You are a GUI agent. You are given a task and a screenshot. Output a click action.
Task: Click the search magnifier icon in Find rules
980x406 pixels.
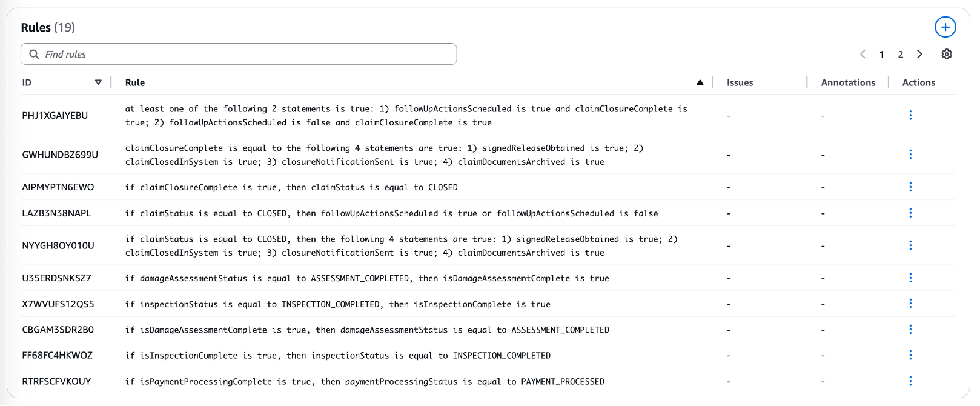click(34, 54)
